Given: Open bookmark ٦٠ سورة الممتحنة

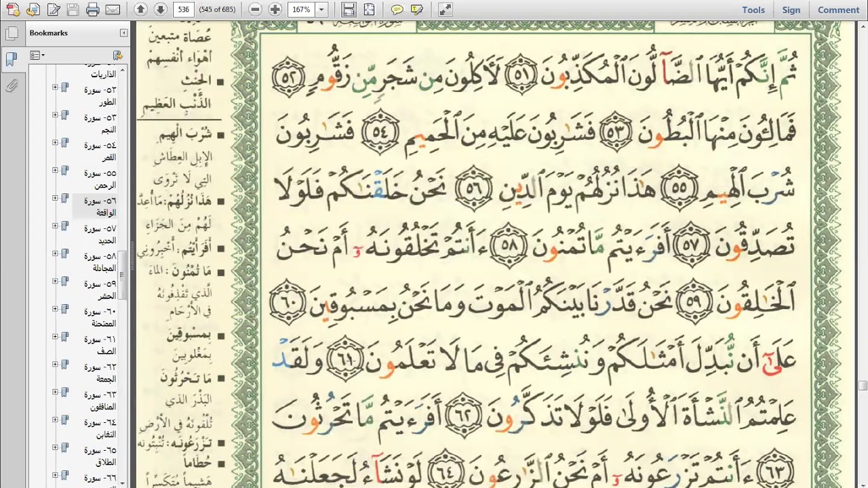Looking at the screenshot, I should pos(100,318).
